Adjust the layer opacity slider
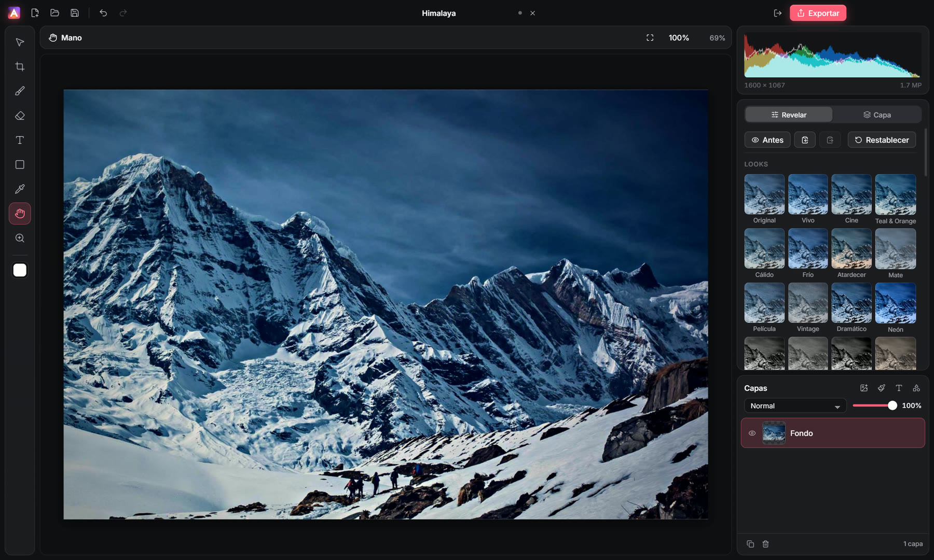 (x=874, y=405)
